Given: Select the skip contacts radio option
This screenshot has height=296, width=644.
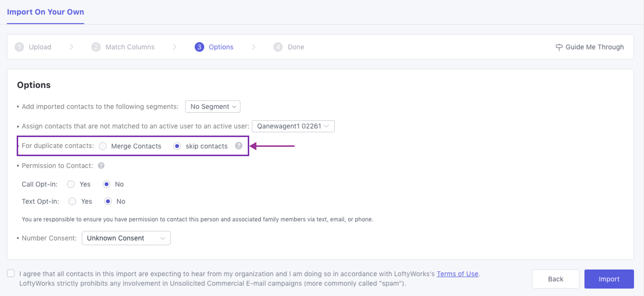Looking at the screenshot, I should tap(177, 146).
